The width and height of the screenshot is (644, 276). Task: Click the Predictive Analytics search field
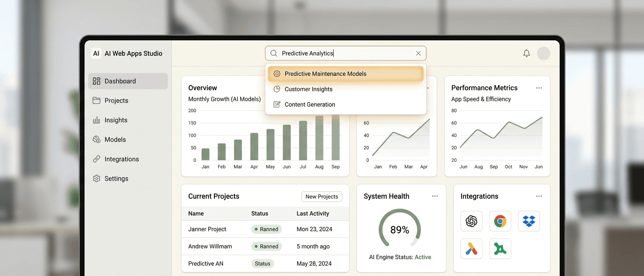(x=345, y=53)
